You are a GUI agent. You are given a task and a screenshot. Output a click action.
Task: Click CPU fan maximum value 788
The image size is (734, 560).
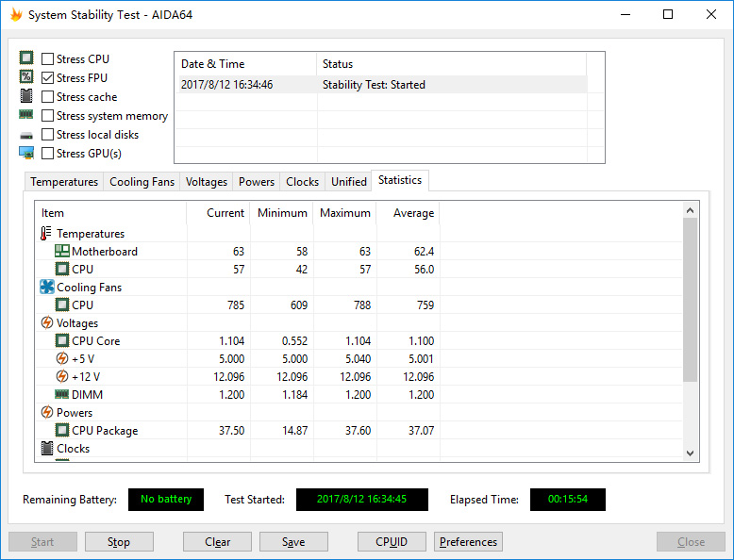tap(362, 305)
